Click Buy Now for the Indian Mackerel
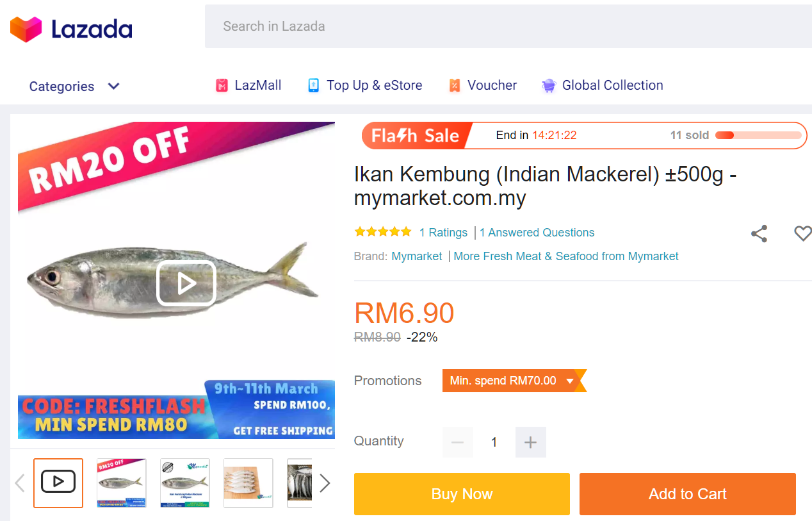 point(461,493)
